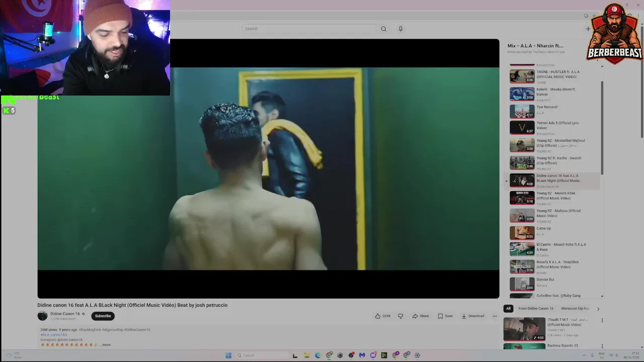Launch Microsoft Edge from taskbar
The width and height of the screenshot is (644, 362).
point(317,355)
